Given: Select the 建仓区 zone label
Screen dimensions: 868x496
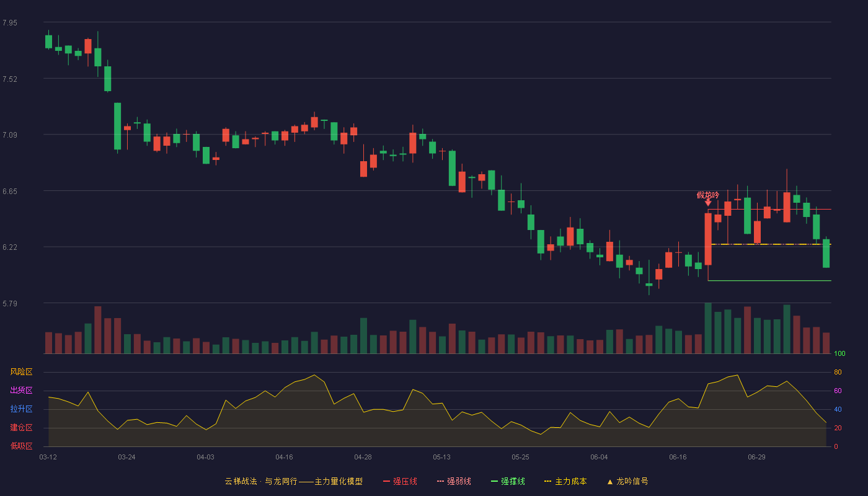Looking at the screenshot, I should click(21, 428).
